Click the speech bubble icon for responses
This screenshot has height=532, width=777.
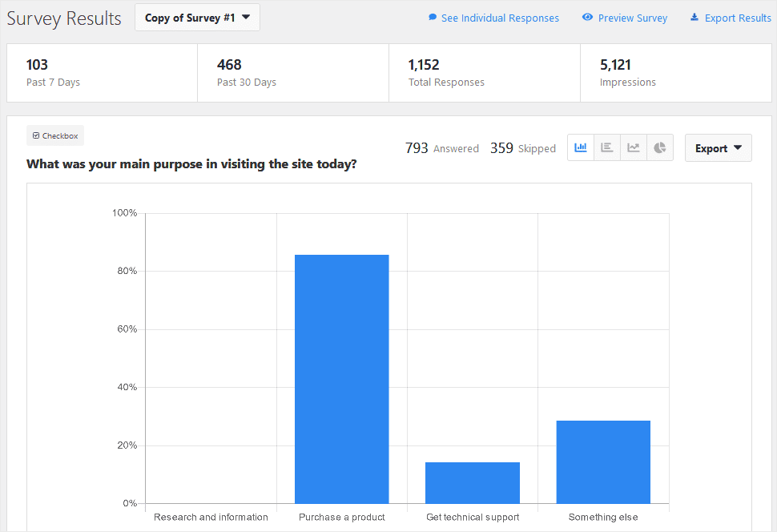click(x=433, y=17)
